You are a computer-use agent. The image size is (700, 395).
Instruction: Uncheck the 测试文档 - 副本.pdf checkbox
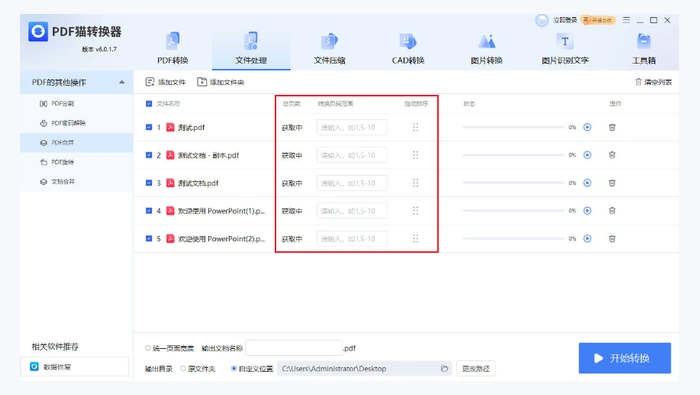click(x=149, y=155)
